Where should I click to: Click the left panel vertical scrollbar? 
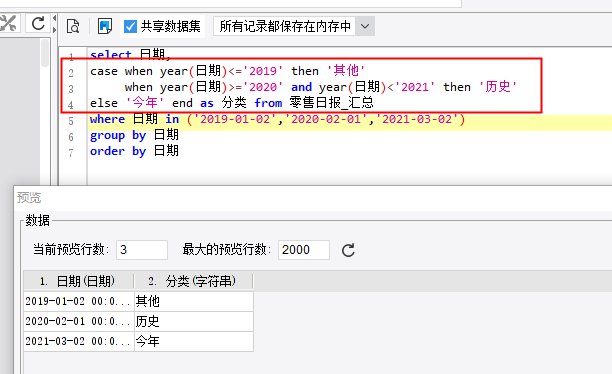pos(45,52)
